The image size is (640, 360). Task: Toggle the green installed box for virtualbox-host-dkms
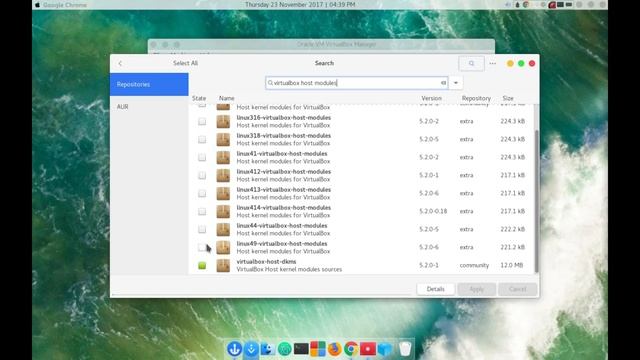tap(202, 265)
